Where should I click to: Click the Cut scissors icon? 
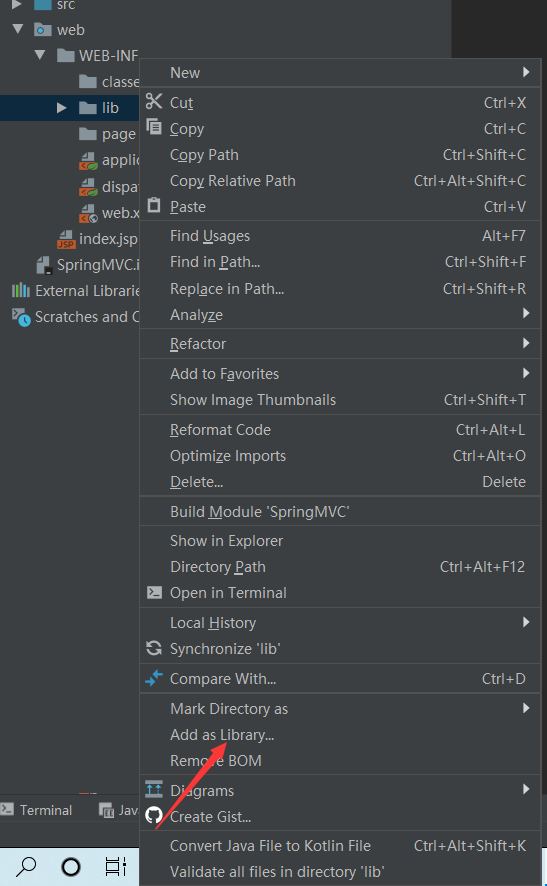[x=154, y=101]
